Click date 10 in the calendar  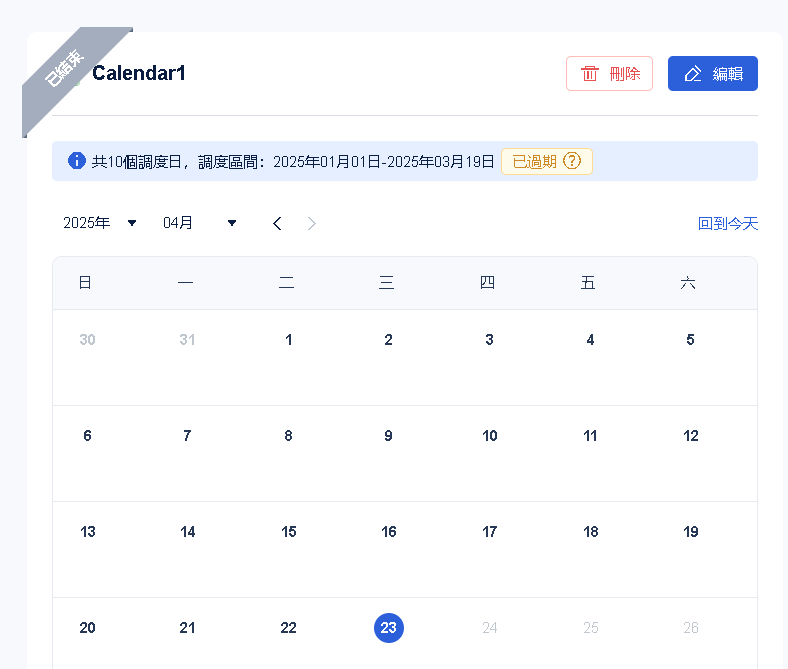(490, 436)
